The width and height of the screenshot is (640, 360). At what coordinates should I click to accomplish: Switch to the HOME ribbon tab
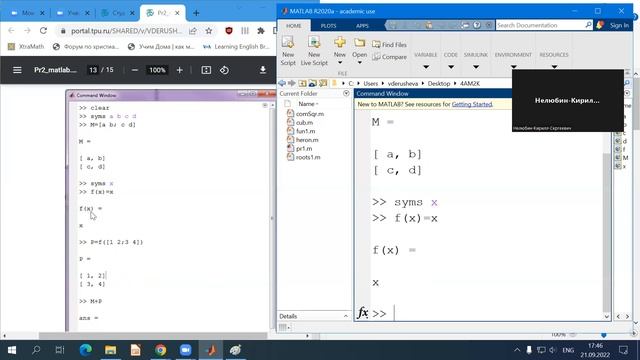293,25
